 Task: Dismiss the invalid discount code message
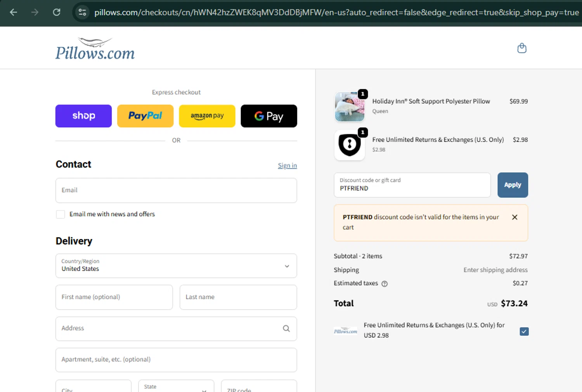click(x=514, y=217)
